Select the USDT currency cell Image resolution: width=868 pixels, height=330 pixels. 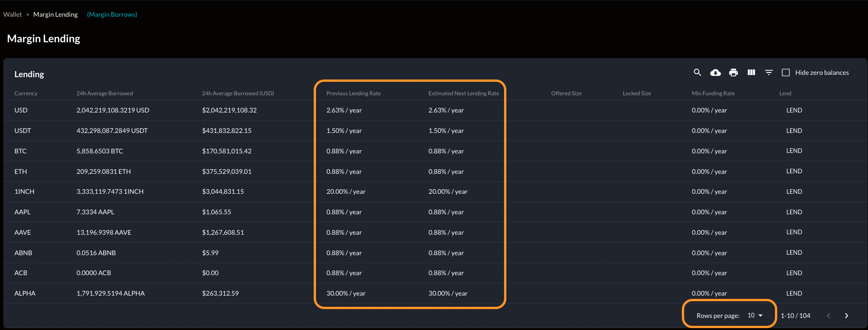pos(23,131)
